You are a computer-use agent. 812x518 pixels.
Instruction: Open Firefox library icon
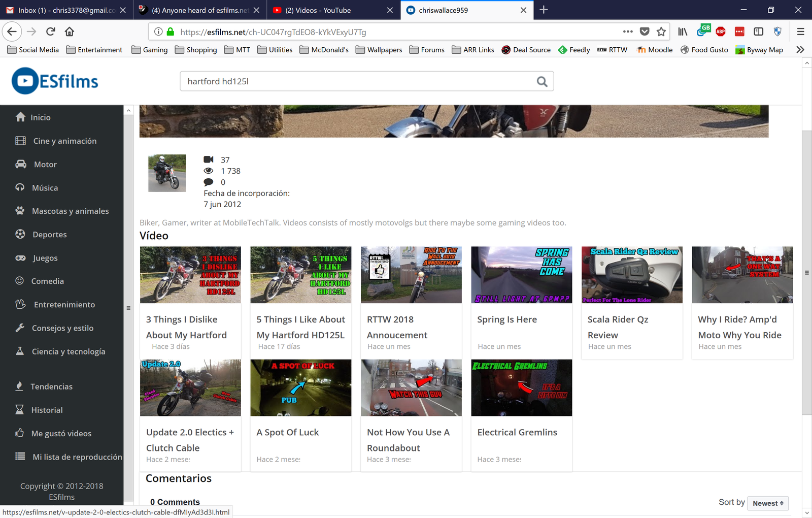coord(683,31)
